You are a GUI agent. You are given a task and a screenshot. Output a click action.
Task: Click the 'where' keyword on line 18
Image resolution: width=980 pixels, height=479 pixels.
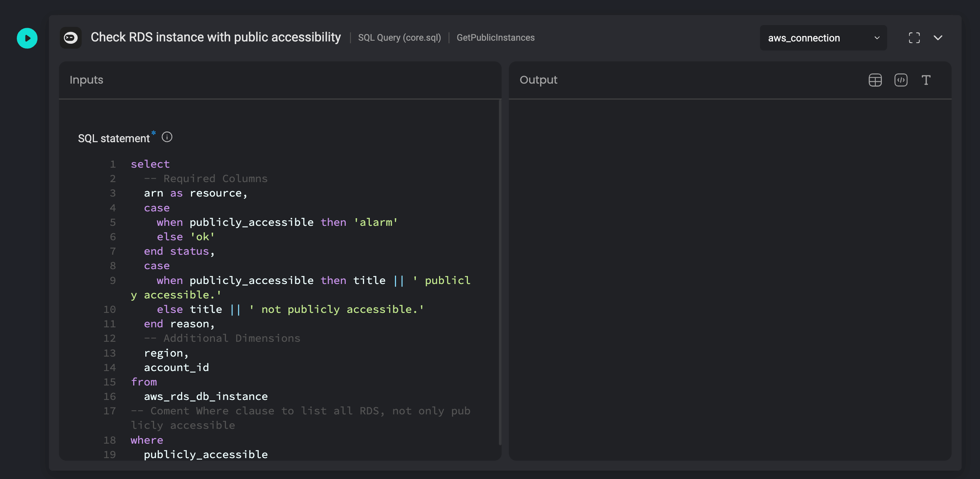coord(147,440)
